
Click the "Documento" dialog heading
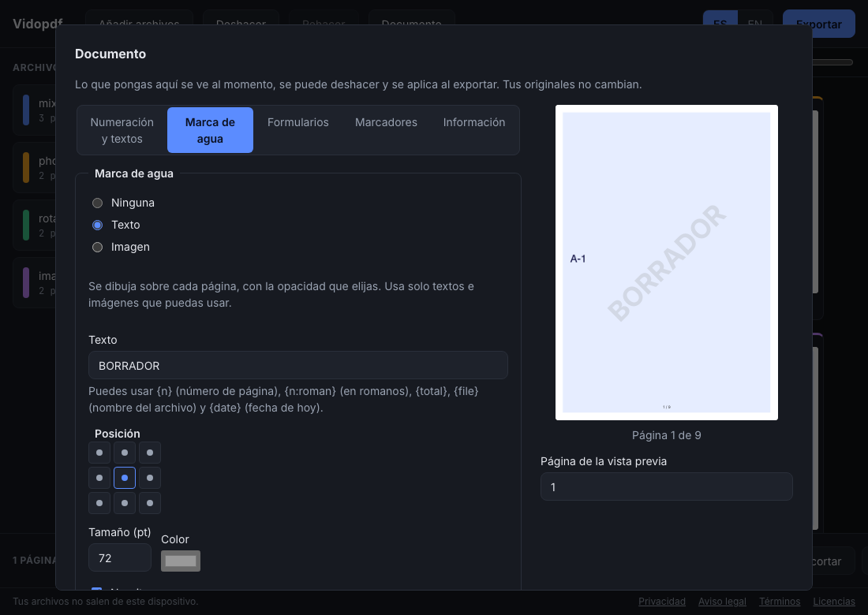(x=110, y=54)
